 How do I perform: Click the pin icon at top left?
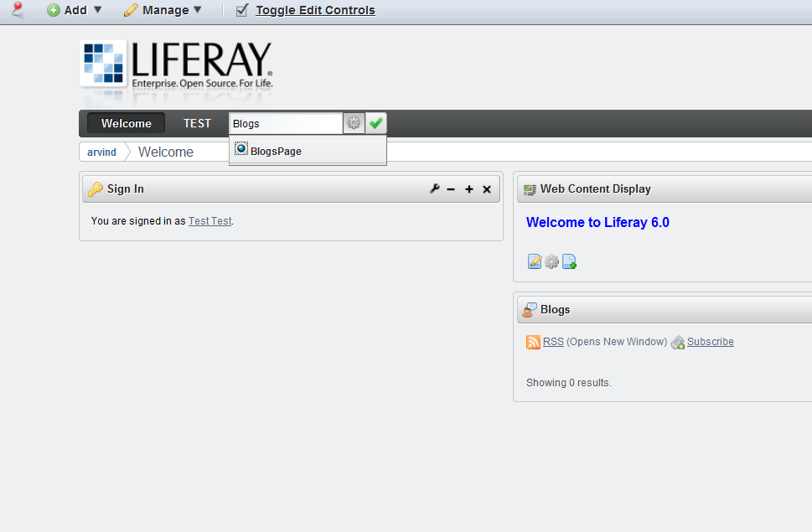click(x=16, y=11)
